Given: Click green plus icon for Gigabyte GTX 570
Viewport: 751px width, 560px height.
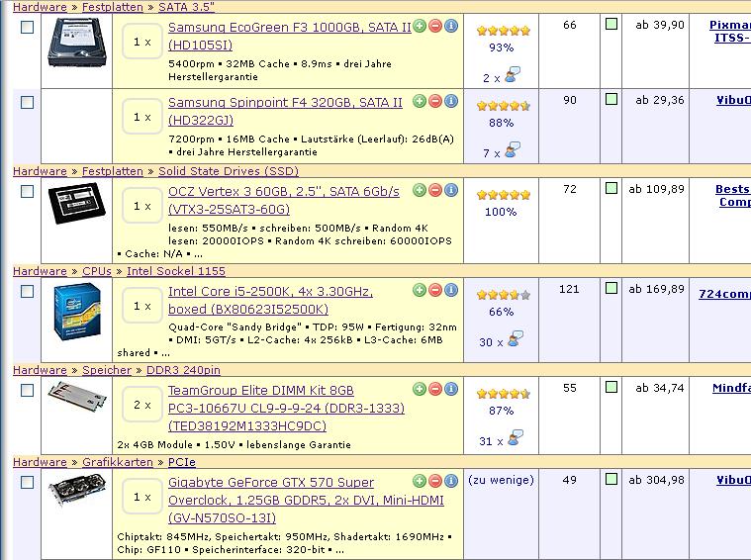Looking at the screenshot, I should pyautogui.click(x=420, y=481).
